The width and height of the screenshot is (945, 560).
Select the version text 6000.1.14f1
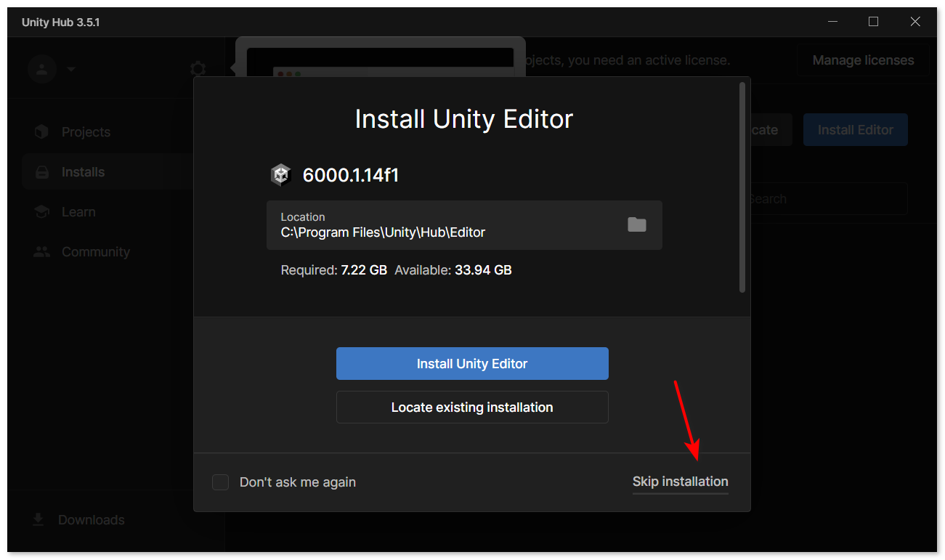[x=351, y=175]
